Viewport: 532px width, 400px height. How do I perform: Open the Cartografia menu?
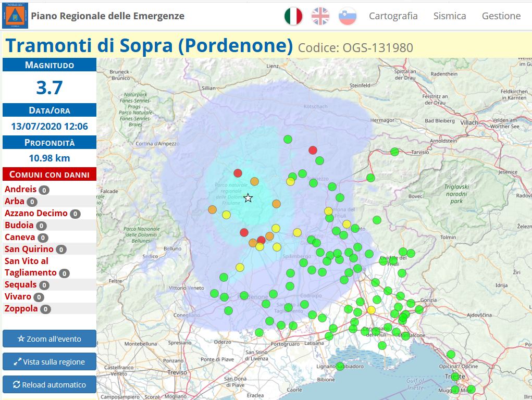pyautogui.click(x=393, y=16)
